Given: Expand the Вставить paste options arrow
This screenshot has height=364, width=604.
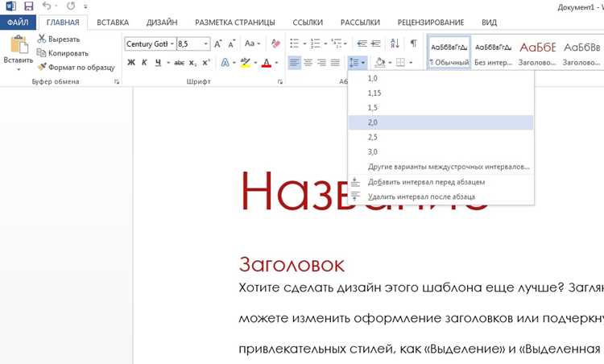Looking at the screenshot, I should (19, 70).
